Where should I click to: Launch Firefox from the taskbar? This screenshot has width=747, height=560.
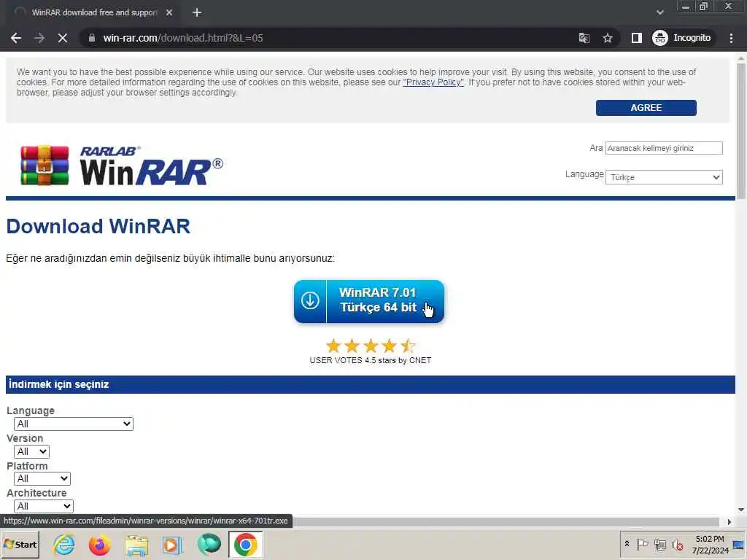pos(99,545)
